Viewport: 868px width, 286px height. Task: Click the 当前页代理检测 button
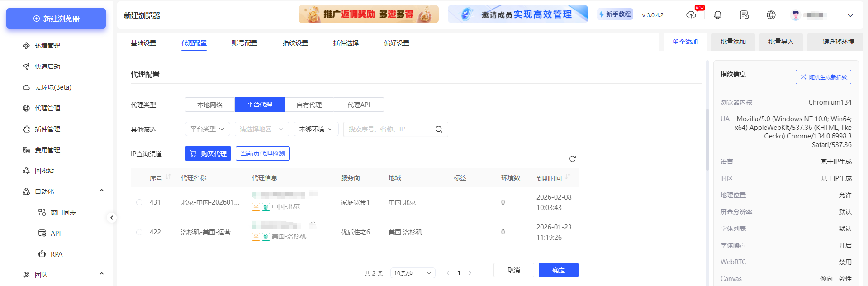pyautogui.click(x=263, y=153)
